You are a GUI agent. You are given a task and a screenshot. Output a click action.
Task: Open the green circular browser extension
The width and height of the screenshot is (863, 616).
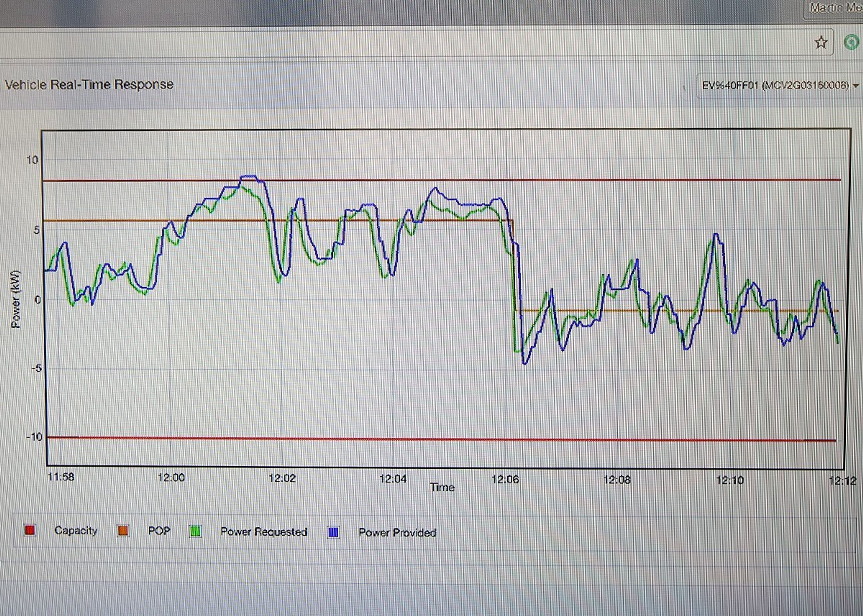[x=851, y=42]
